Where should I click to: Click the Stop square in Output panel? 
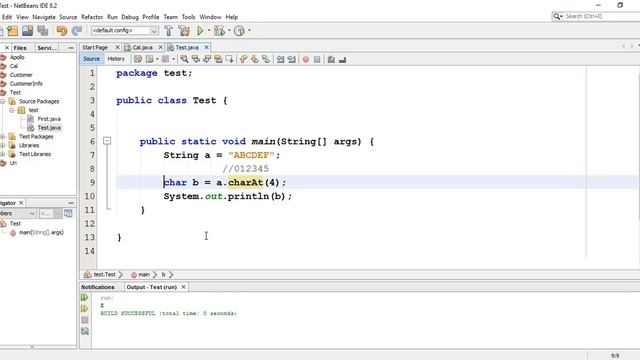click(84, 320)
